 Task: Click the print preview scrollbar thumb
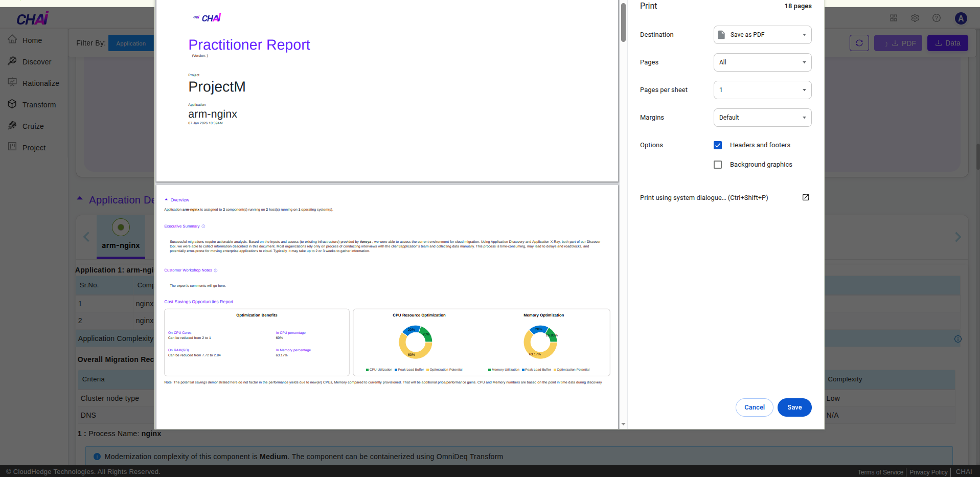[623, 22]
